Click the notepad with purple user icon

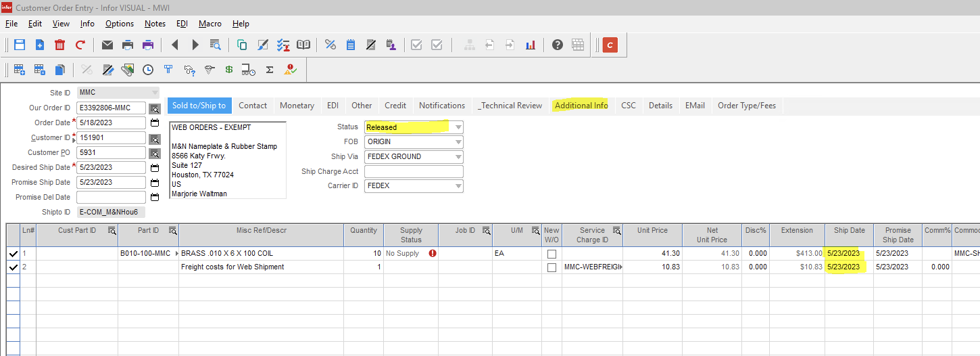click(391, 45)
